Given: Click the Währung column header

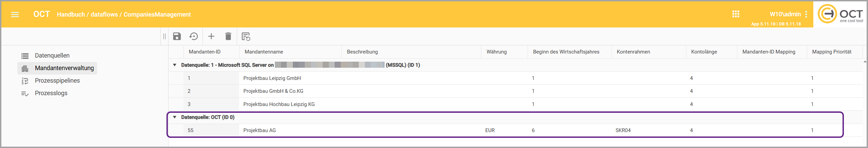Looking at the screenshot, I should [x=496, y=52].
